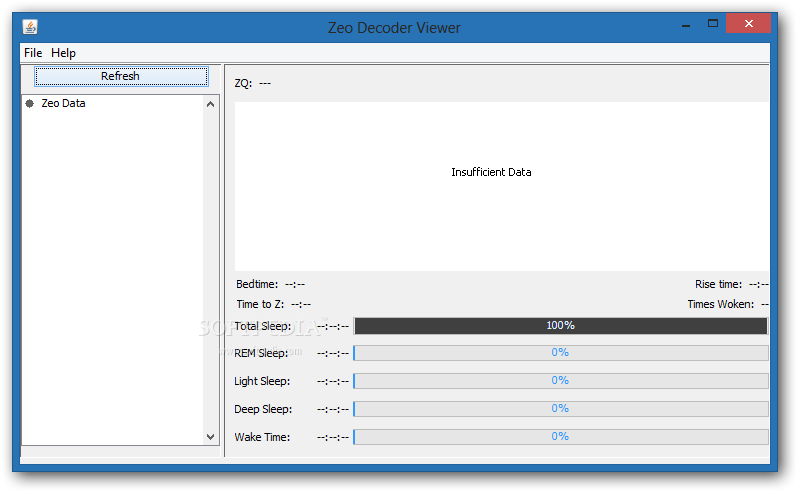This screenshot has height=492, width=798.
Task: Close the Zeo Decoder Viewer window
Action: coord(748,23)
